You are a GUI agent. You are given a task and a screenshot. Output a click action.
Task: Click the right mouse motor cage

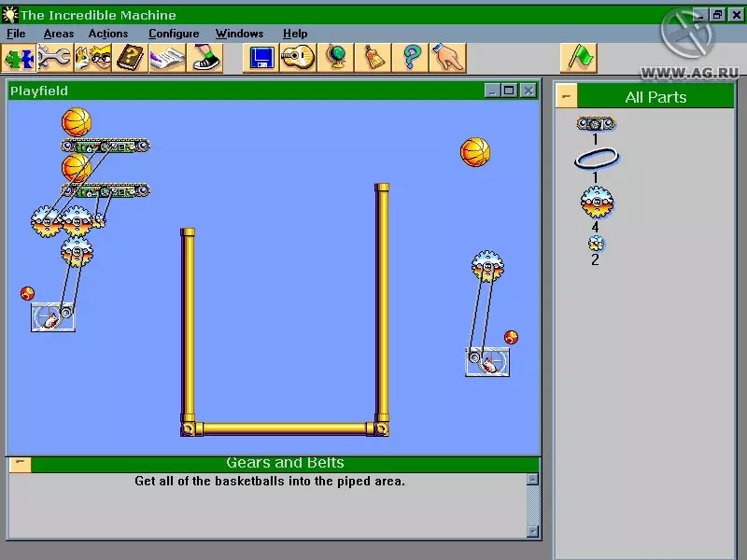[486, 362]
